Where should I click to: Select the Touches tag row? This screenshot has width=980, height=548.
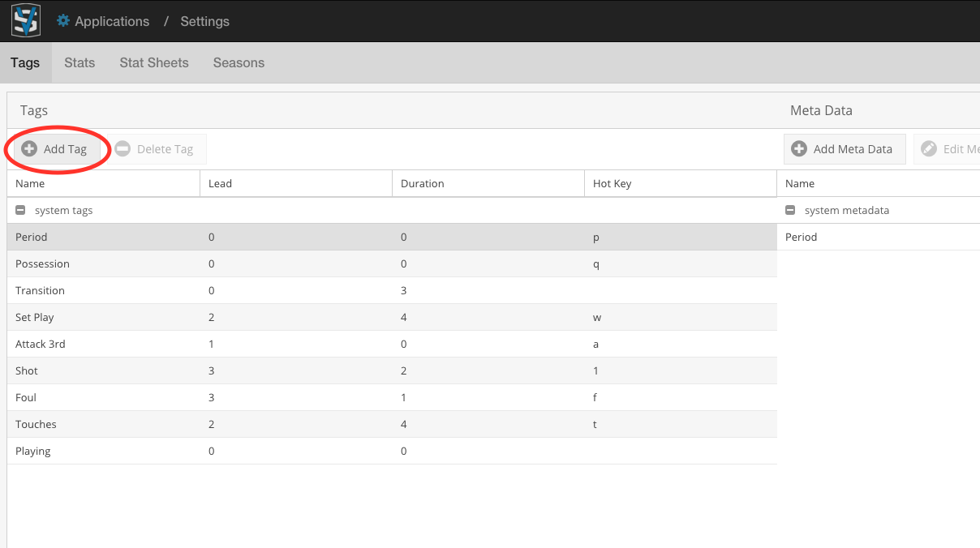click(392, 424)
